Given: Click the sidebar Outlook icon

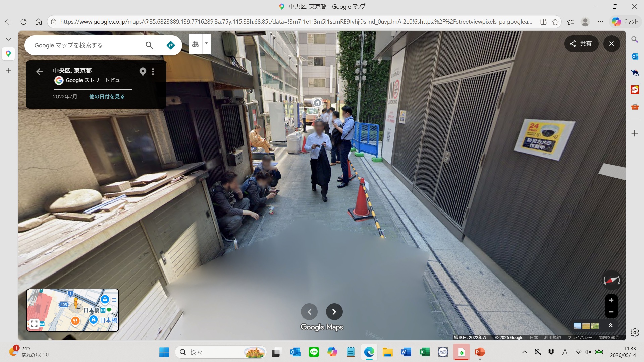Looking at the screenshot, I should (x=635, y=56).
